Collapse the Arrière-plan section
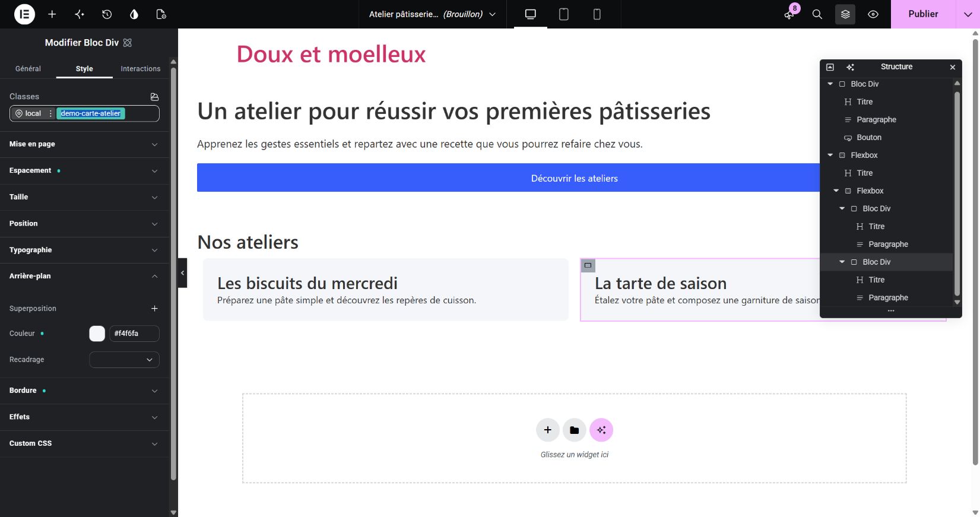 click(x=84, y=276)
